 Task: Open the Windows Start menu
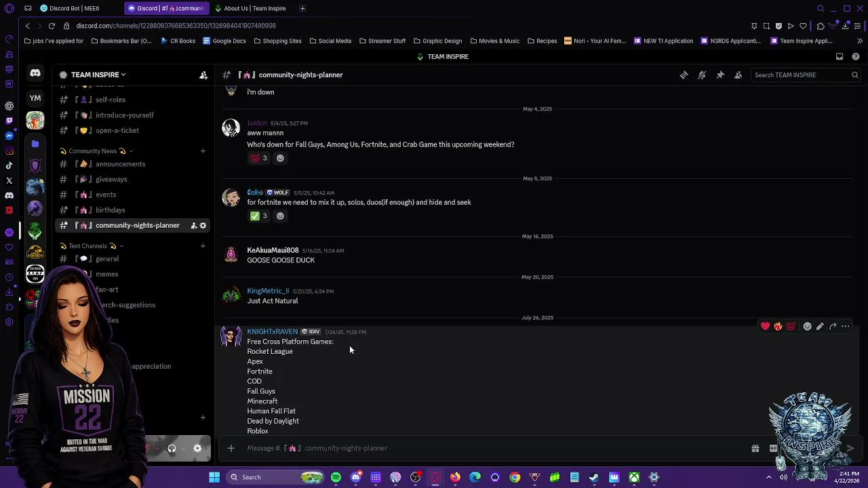click(214, 477)
